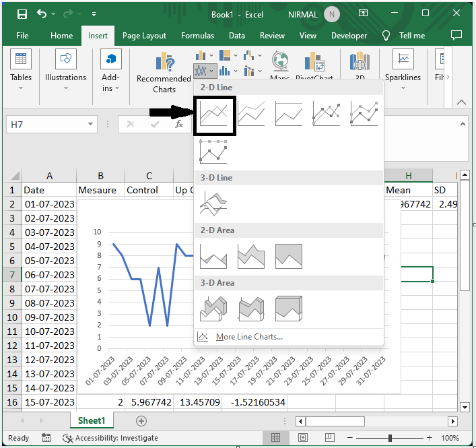
Task: Collapse the ribbon with the chevron
Action: tap(461, 102)
